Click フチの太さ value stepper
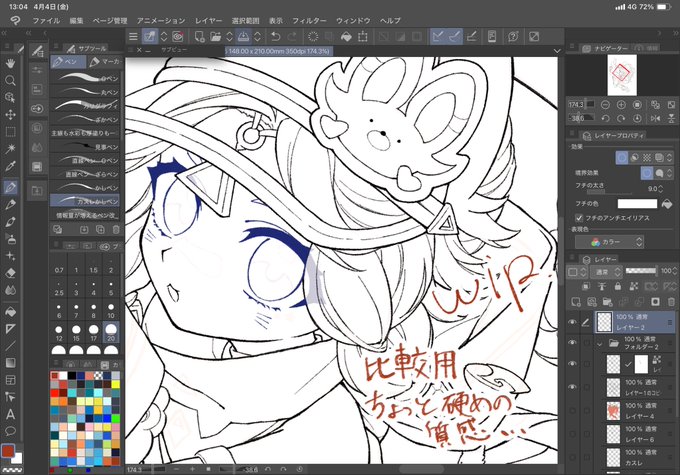Image resolution: width=680 pixels, height=475 pixels. [x=660, y=189]
